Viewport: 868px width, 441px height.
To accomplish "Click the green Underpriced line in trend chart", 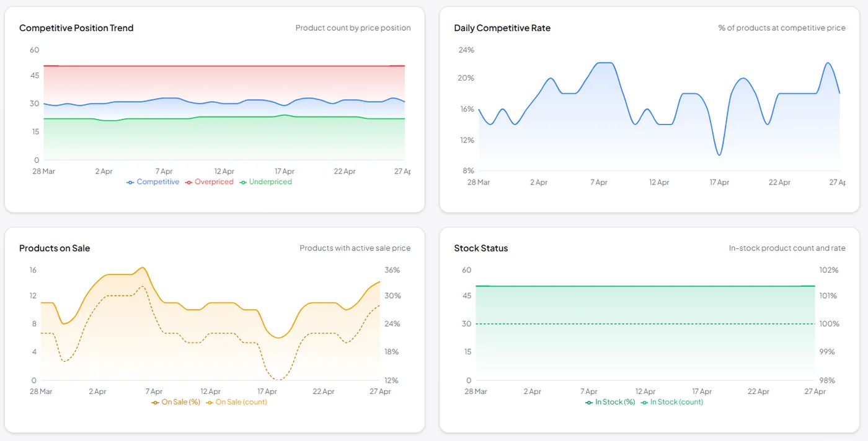I will click(223, 117).
